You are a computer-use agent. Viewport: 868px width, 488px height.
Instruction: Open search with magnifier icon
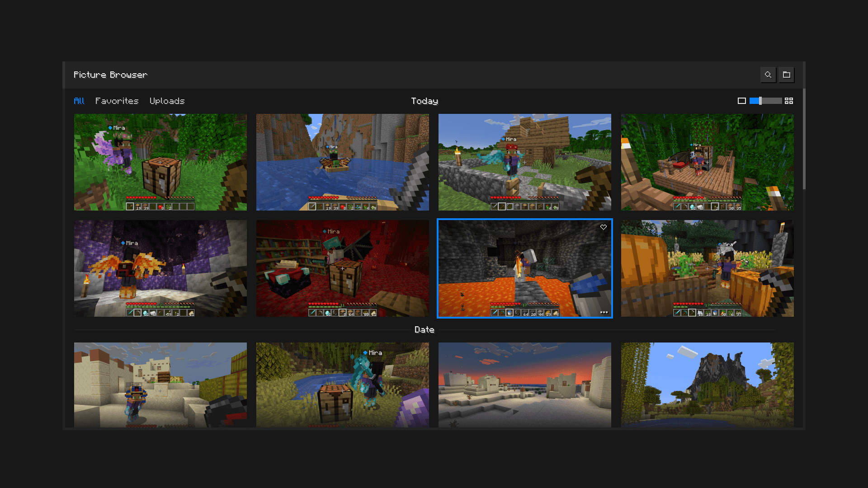(x=768, y=75)
